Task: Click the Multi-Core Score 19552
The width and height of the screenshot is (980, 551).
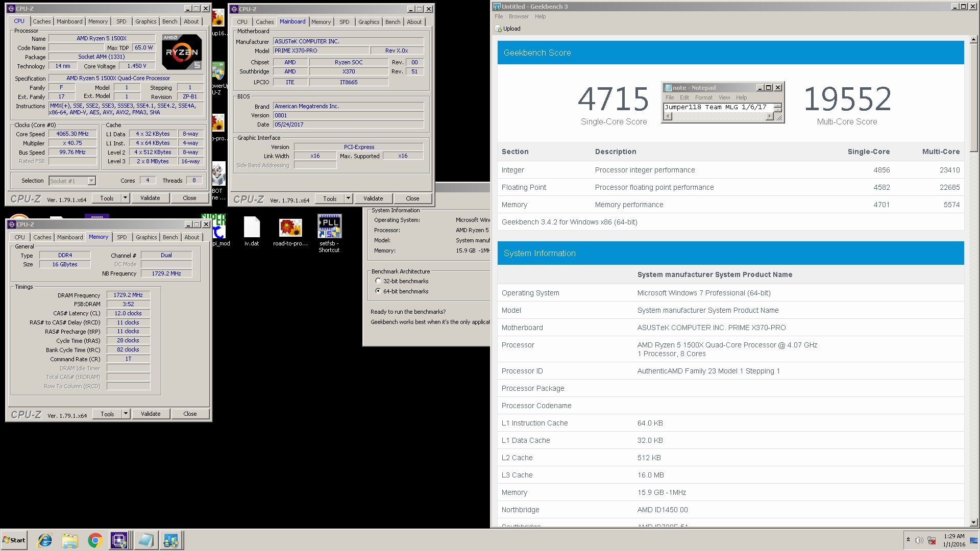Action: pyautogui.click(x=847, y=99)
